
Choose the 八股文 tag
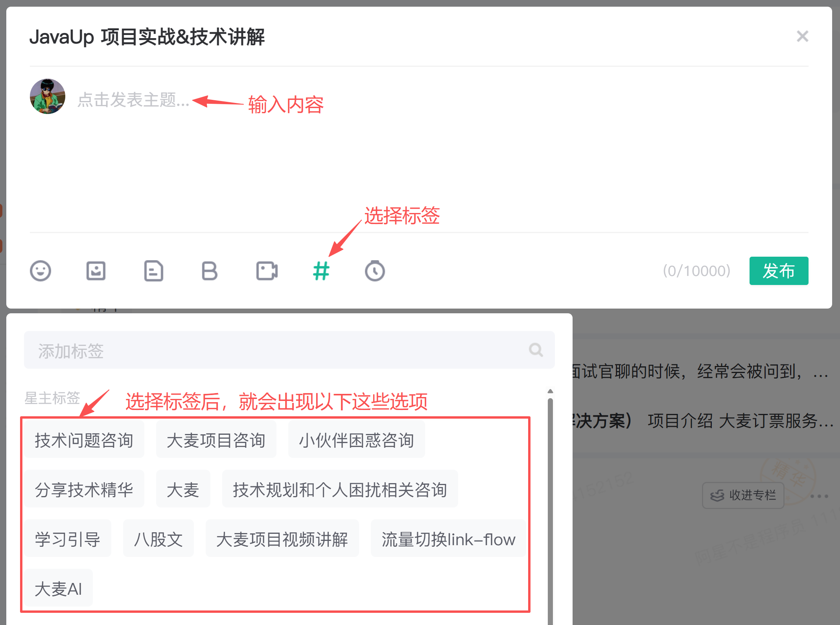[158, 539]
